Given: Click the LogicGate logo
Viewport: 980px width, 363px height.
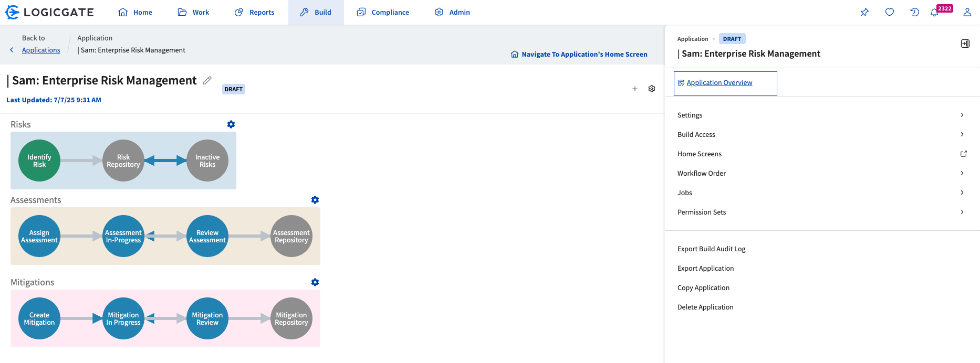Looking at the screenshot, I should coord(49,12).
